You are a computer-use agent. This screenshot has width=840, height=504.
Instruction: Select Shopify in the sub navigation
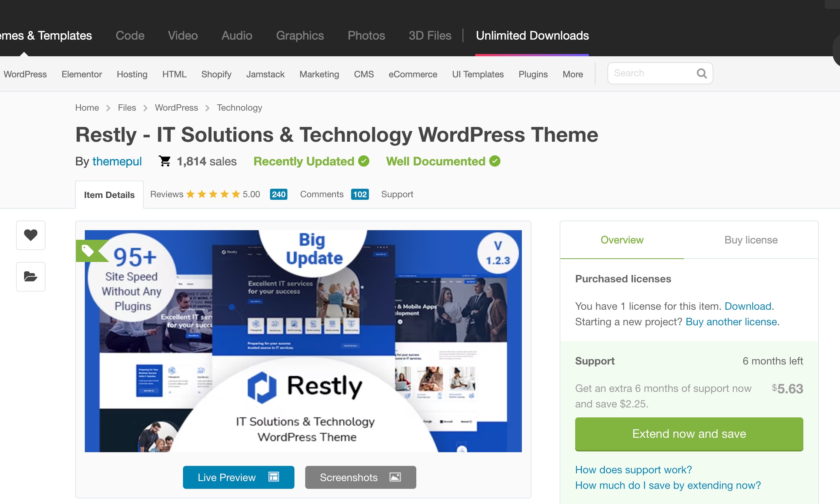pyautogui.click(x=216, y=74)
